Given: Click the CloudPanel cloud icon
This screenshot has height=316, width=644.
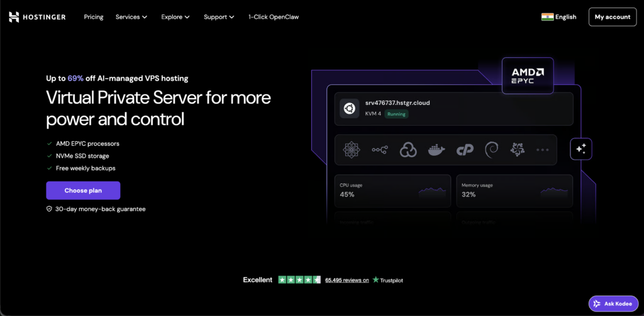Looking at the screenshot, I should click(408, 150).
